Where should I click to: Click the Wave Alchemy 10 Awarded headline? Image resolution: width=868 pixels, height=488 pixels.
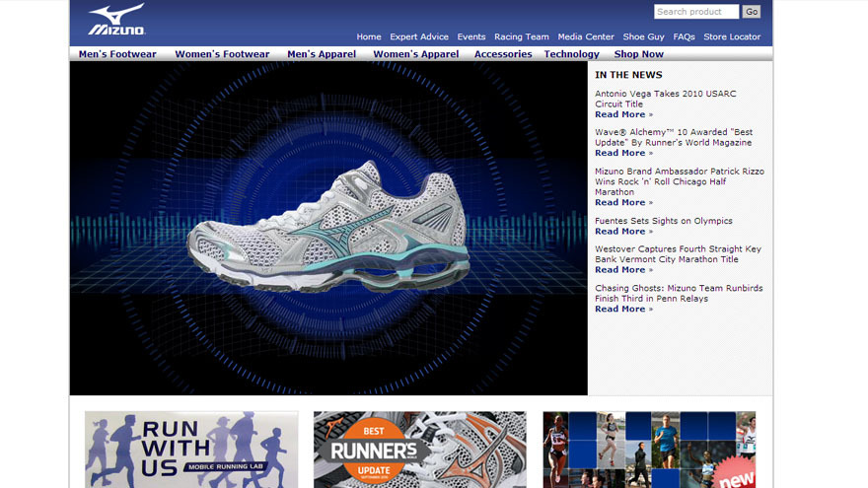(x=674, y=137)
